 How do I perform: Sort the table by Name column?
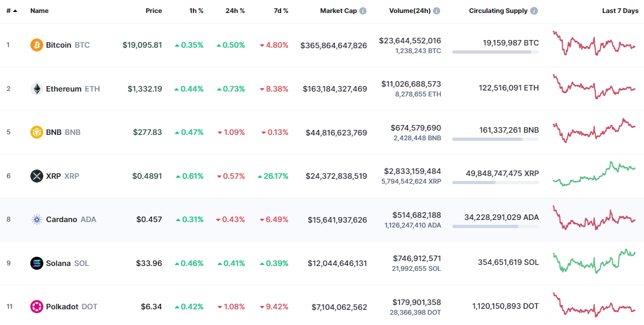(40, 11)
